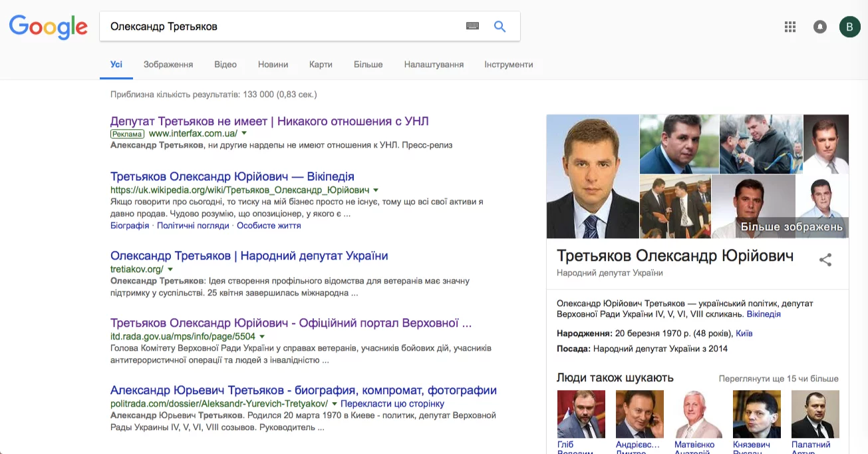Viewport: 868px width, 454px height.
Task: Switch to the Карти tab
Action: click(x=321, y=65)
